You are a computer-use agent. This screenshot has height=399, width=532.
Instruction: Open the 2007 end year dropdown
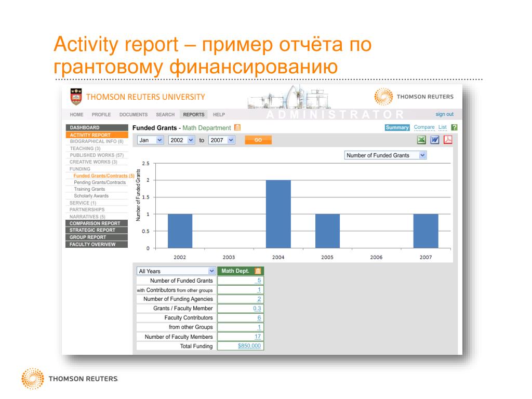(221, 140)
